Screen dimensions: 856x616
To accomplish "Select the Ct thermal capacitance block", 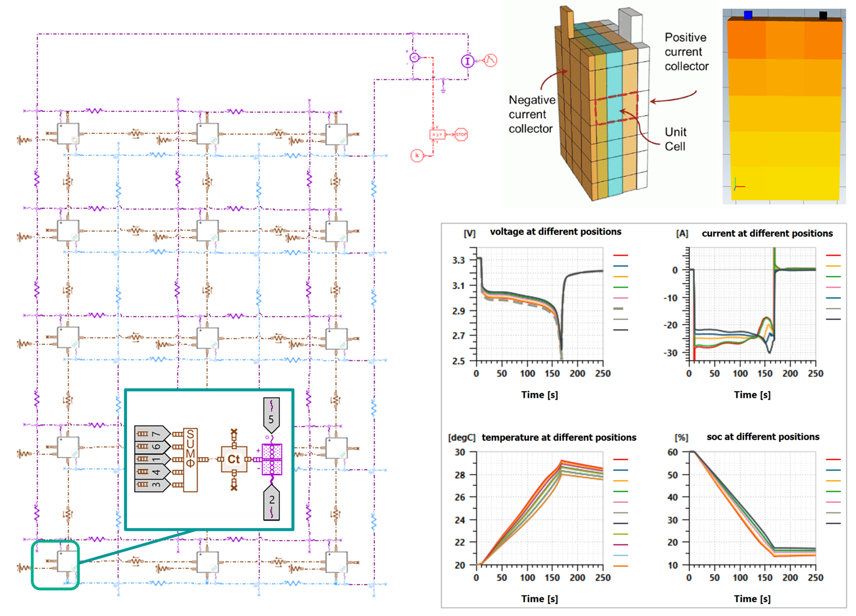I will coord(233,459).
